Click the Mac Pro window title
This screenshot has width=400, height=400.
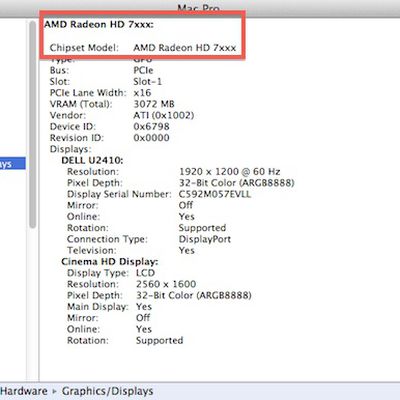click(199, 7)
